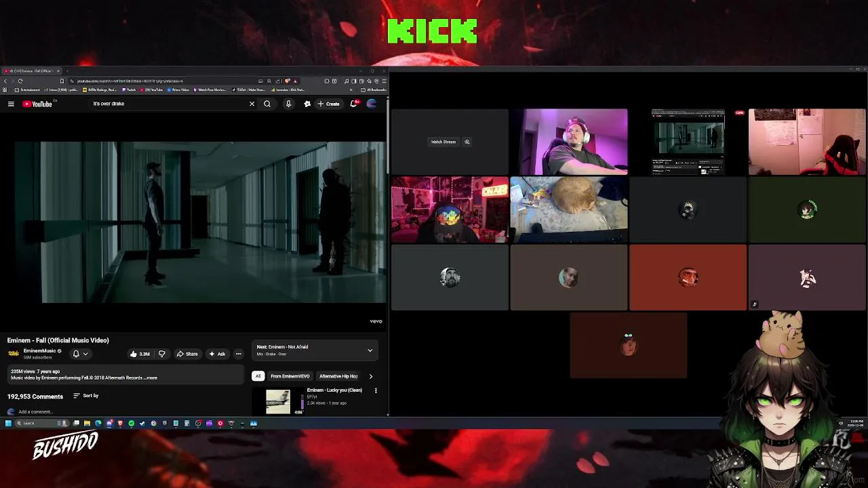Click the Create button
The width and height of the screenshot is (868, 488).
click(x=329, y=104)
